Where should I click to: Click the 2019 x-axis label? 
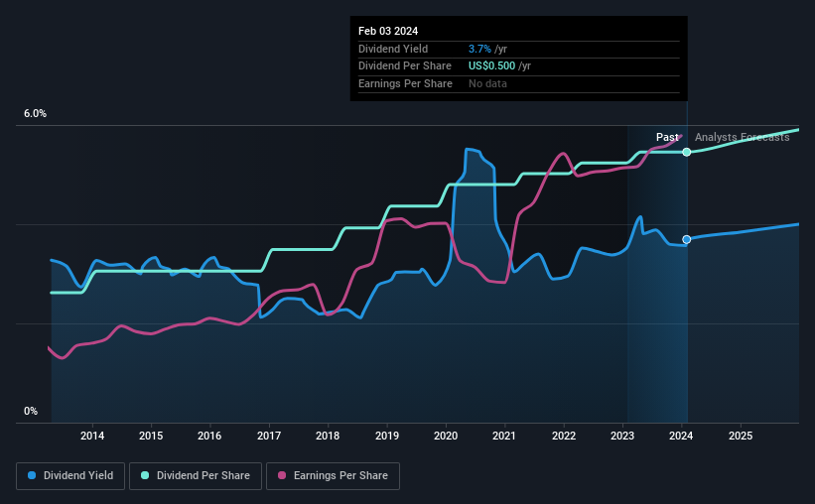(387, 436)
